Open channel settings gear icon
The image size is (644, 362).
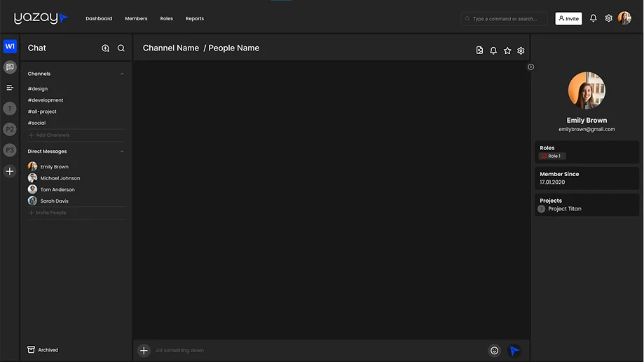pos(521,51)
